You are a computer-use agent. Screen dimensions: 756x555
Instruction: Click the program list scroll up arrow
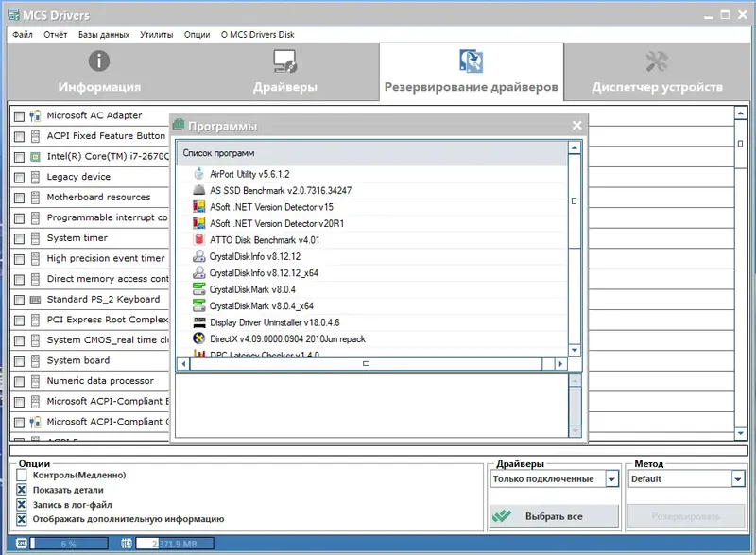(574, 147)
